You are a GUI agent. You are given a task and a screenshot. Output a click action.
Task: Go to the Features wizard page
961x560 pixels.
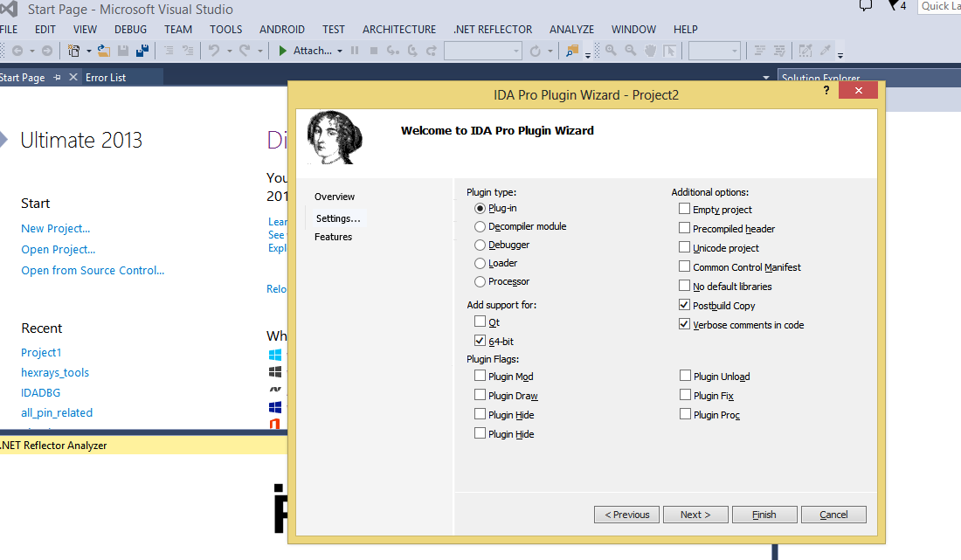334,237
